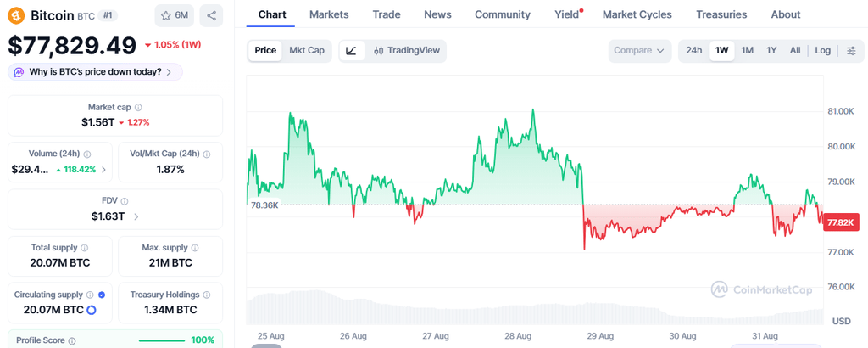
Task: Open Total supply info icon
Action: point(84,248)
